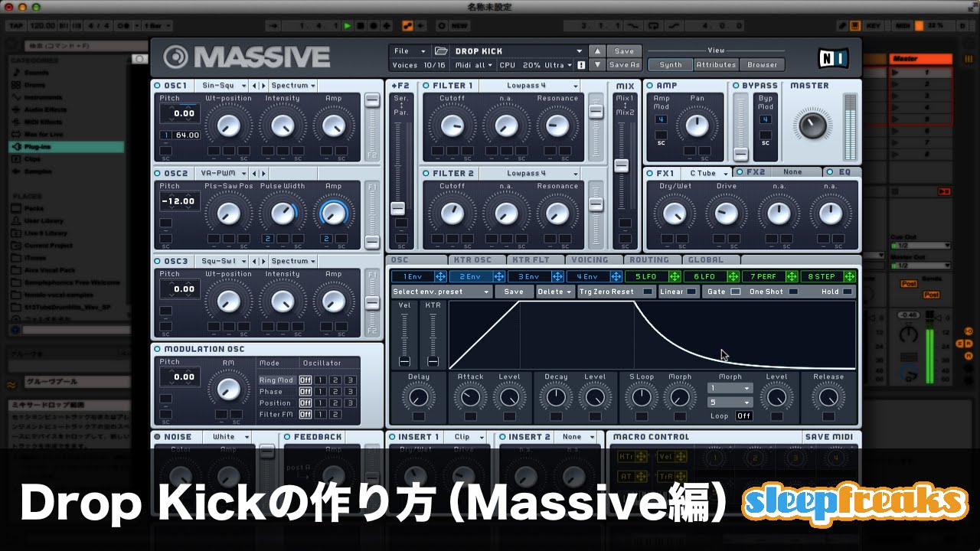Click the envelope Vel slider
This screenshot has height=551, width=980.
click(404, 361)
